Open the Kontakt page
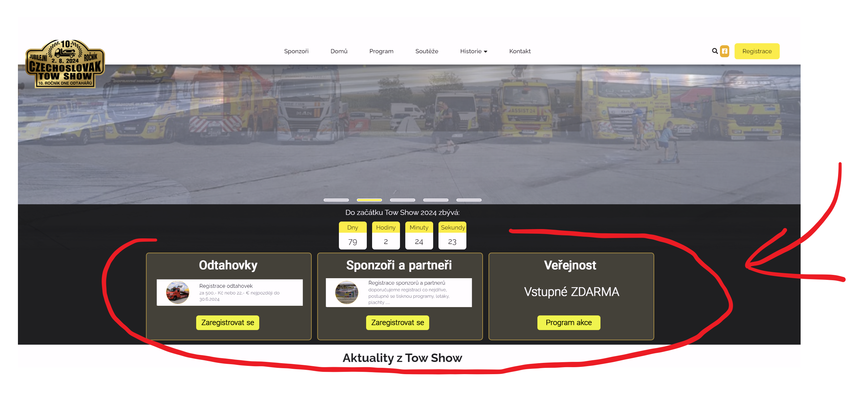 click(x=519, y=51)
